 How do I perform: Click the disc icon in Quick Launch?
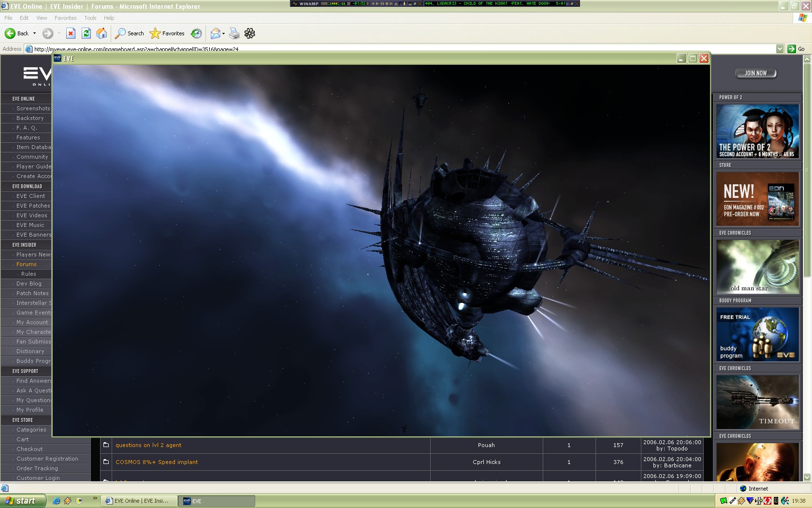[x=79, y=501]
